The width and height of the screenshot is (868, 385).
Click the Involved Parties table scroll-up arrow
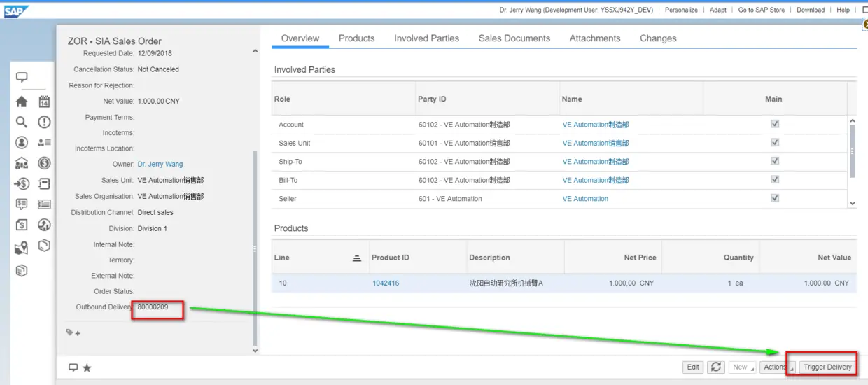pyautogui.click(x=852, y=121)
